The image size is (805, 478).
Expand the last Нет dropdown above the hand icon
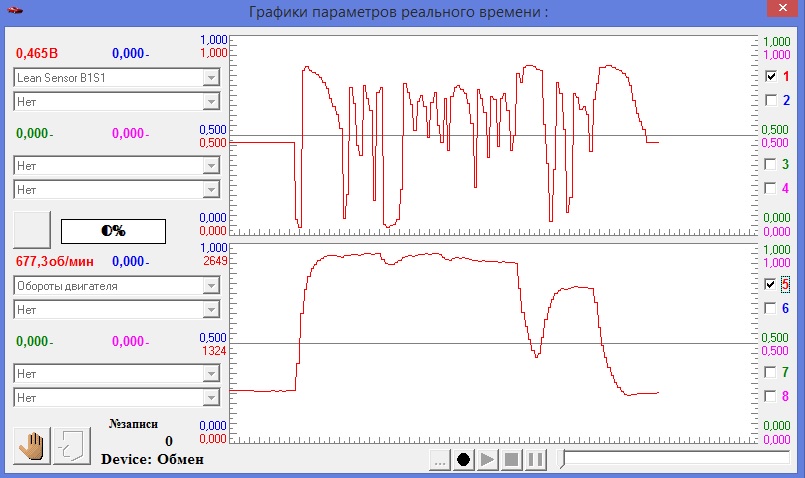click(115, 397)
